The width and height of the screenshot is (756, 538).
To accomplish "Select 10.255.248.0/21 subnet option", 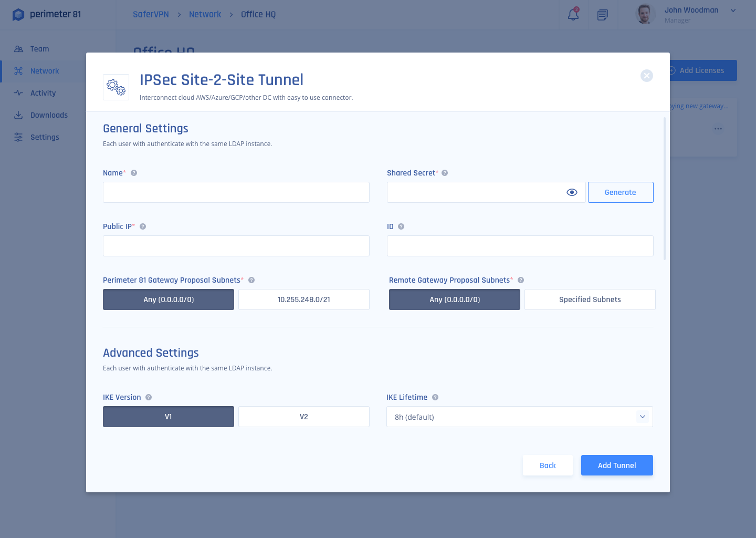I will click(304, 299).
